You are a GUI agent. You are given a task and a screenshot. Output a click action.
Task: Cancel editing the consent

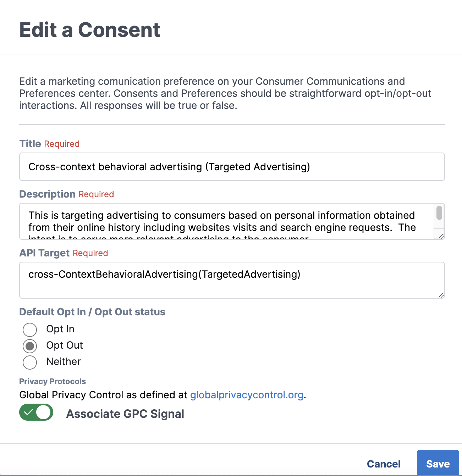coord(384,464)
